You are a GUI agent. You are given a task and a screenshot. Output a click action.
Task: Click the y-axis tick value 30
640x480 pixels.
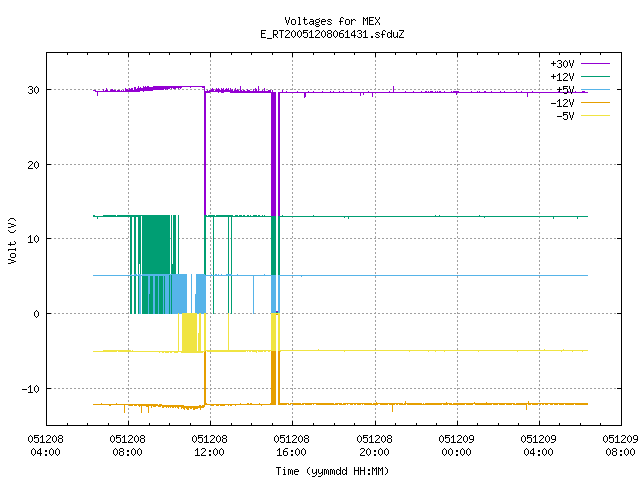pyautogui.click(x=33, y=90)
